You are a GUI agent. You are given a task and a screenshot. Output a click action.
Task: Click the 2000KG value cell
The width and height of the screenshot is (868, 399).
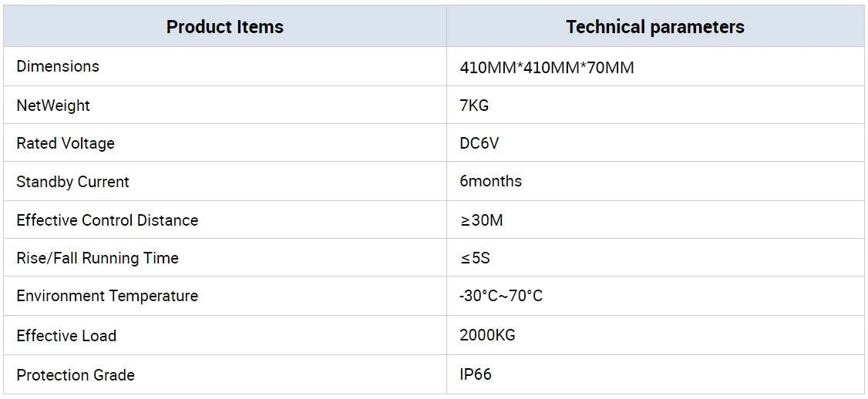487,335
